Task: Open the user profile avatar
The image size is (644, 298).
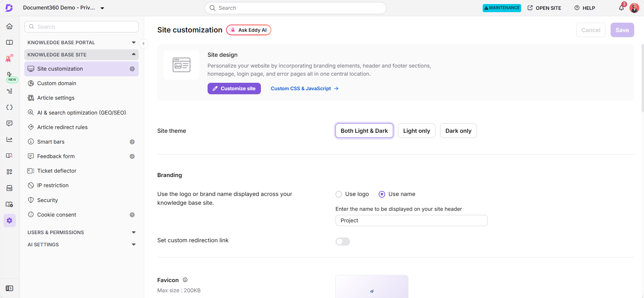Action: click(634, 8)
